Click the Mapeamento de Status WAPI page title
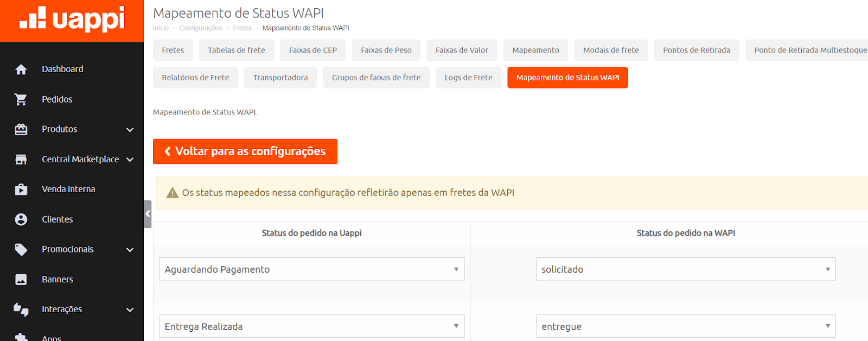The height and width of the screenshot is (341, 868). [x=238, y=13]
